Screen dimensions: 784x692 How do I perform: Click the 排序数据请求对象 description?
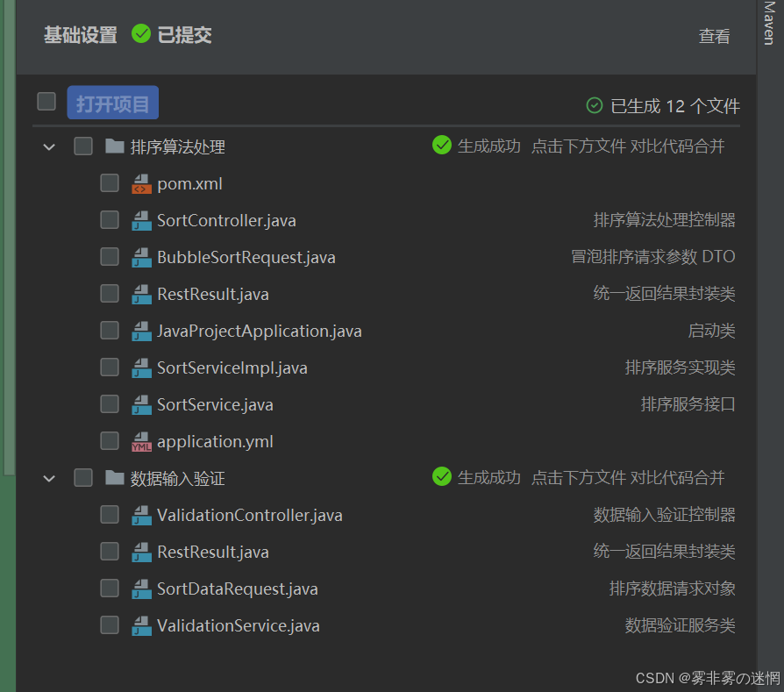pos(673,588)
